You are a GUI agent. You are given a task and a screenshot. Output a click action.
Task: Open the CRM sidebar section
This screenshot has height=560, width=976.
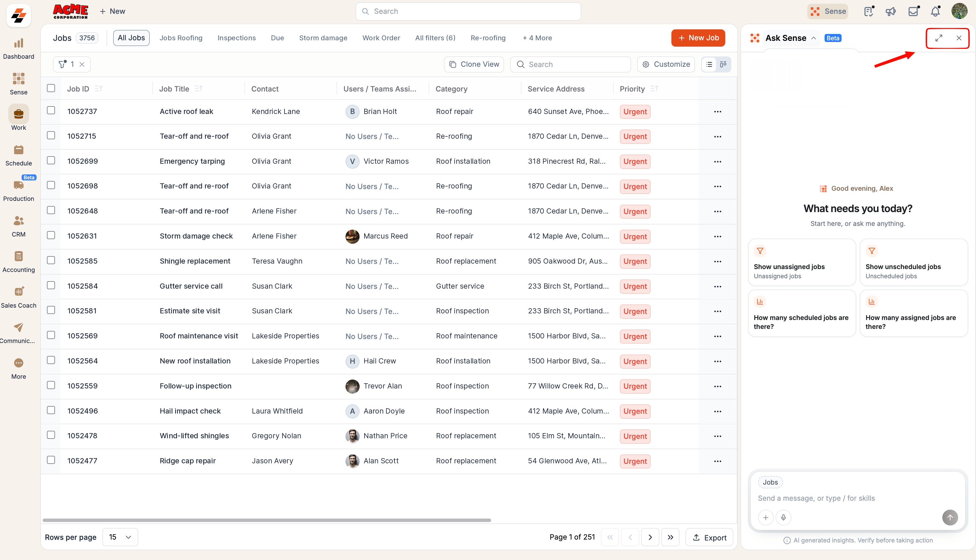pos(18,226)
